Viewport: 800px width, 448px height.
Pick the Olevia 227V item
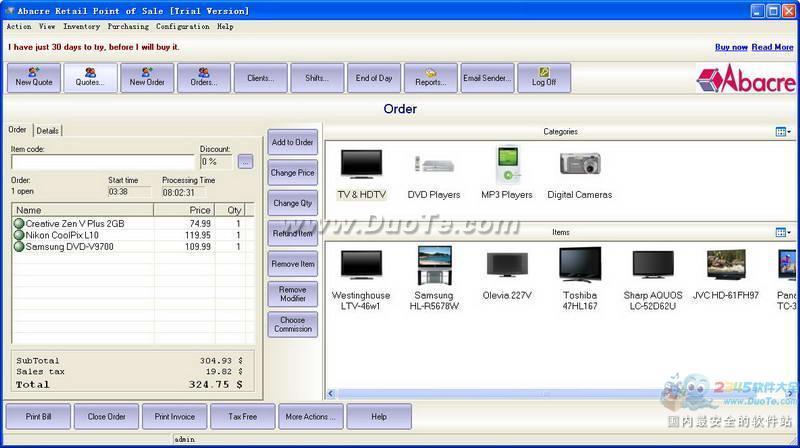[x=507, y=275]
